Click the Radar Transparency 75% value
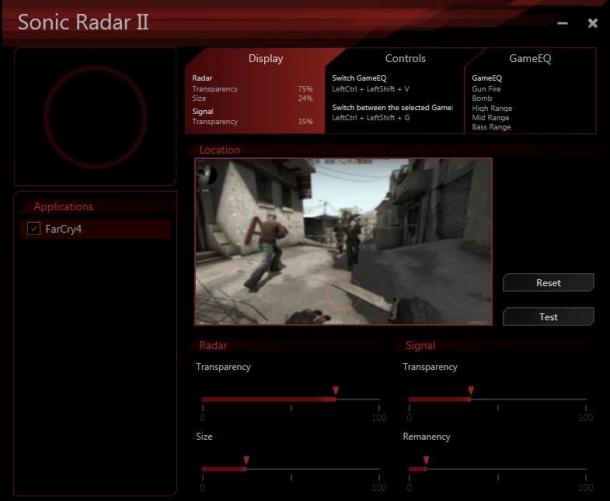 305,89
